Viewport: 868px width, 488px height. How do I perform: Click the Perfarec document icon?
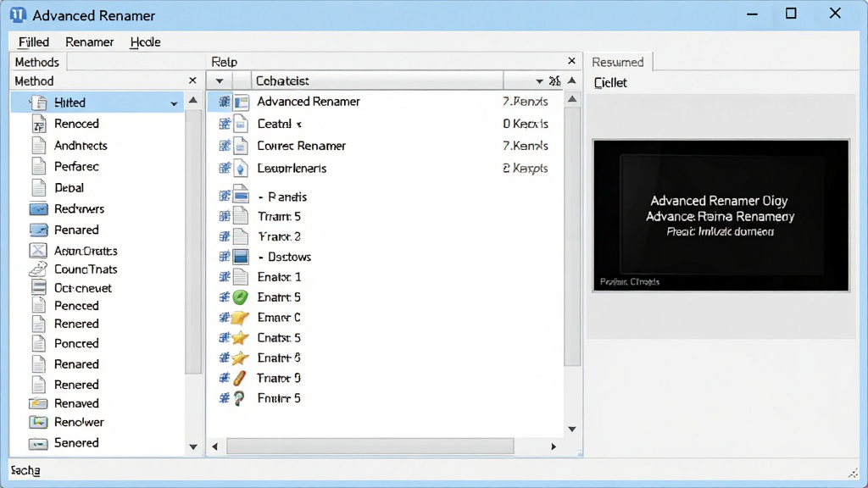click(x=39, y=167)
